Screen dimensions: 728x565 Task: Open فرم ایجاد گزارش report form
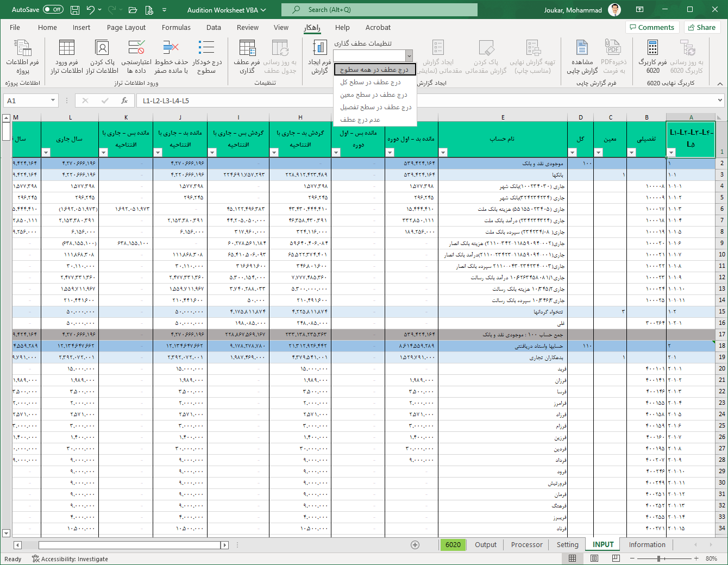pyautogui.click(x=319, y=56)
